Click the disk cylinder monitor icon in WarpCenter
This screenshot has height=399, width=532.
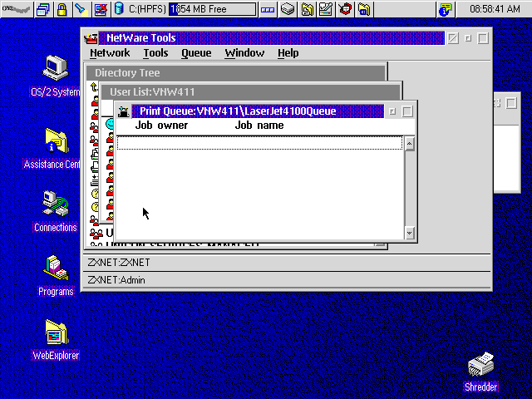point(119,9)
